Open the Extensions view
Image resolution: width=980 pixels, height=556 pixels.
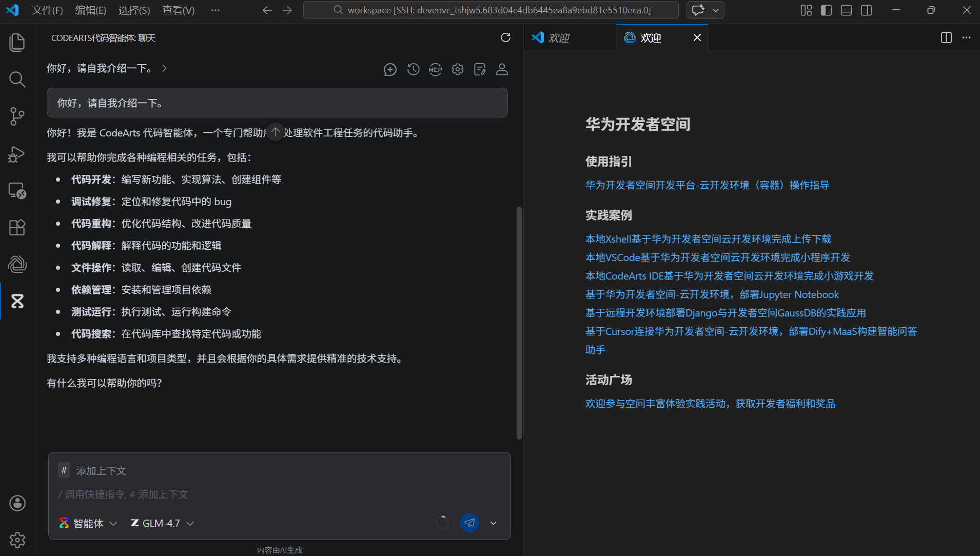point(17,227)
